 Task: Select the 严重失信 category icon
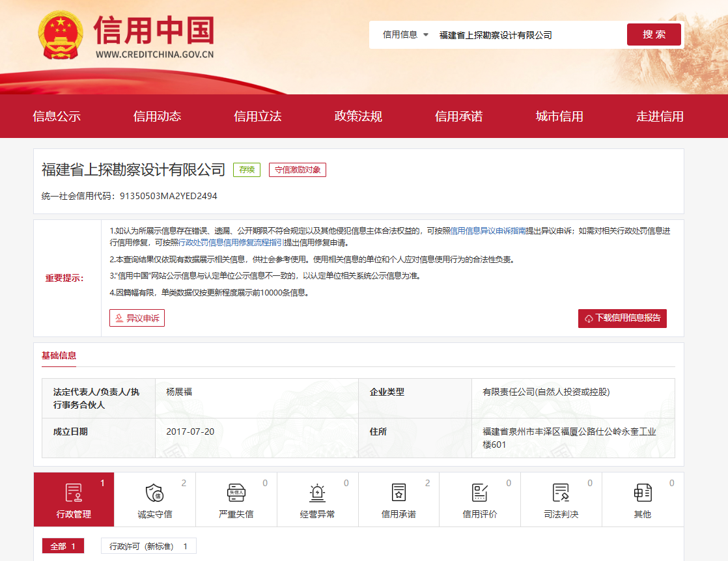(236, 493)
